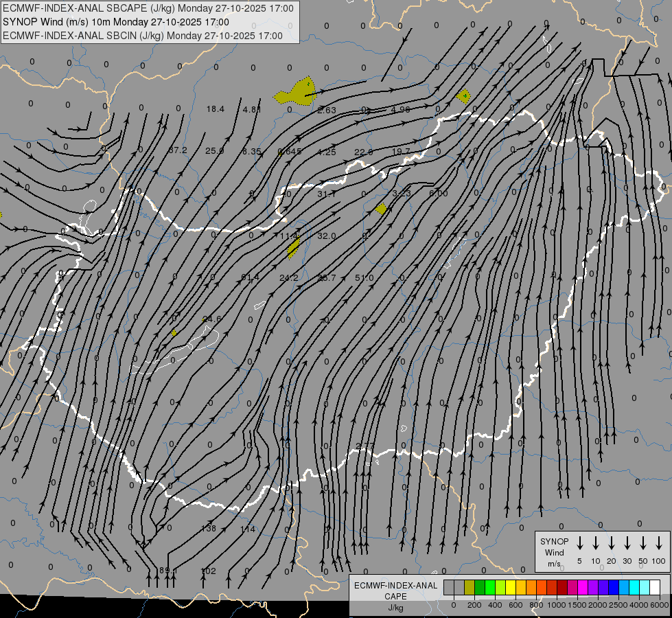Click the bright green CAPE legend swatch
Image resolution: width=672 pixels, height=618 pixels.
pyautogui.click(x=490, y=588)
